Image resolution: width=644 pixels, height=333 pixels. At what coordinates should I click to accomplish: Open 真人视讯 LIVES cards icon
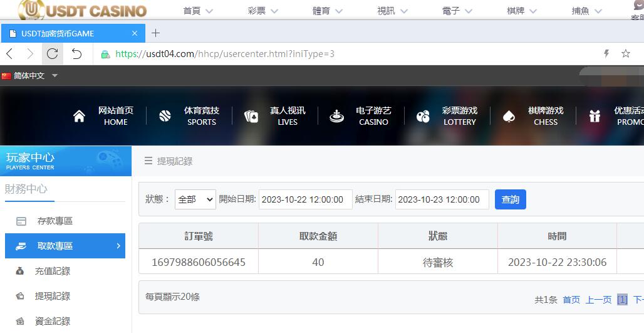tap(251, 116)
